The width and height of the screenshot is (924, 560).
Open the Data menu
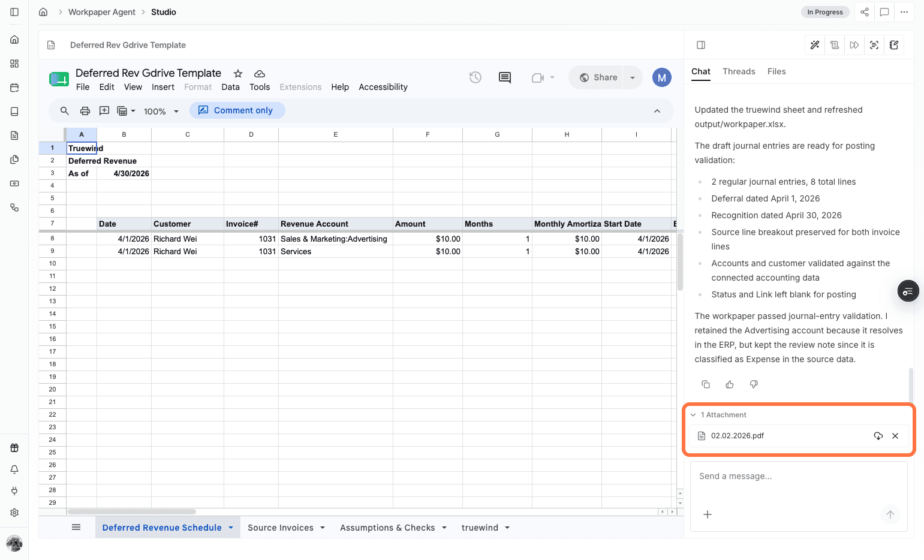(x=230, y=87)
